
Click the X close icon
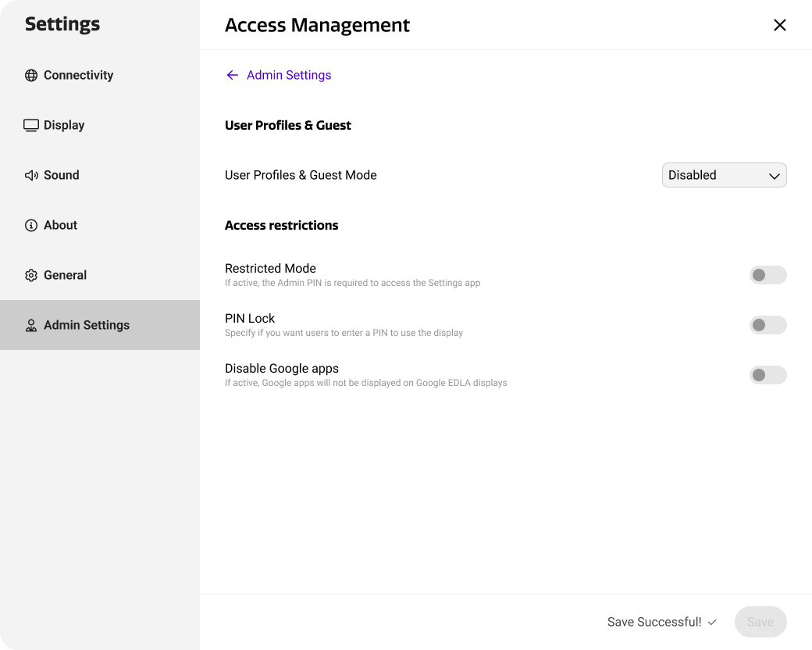point(779,25)
